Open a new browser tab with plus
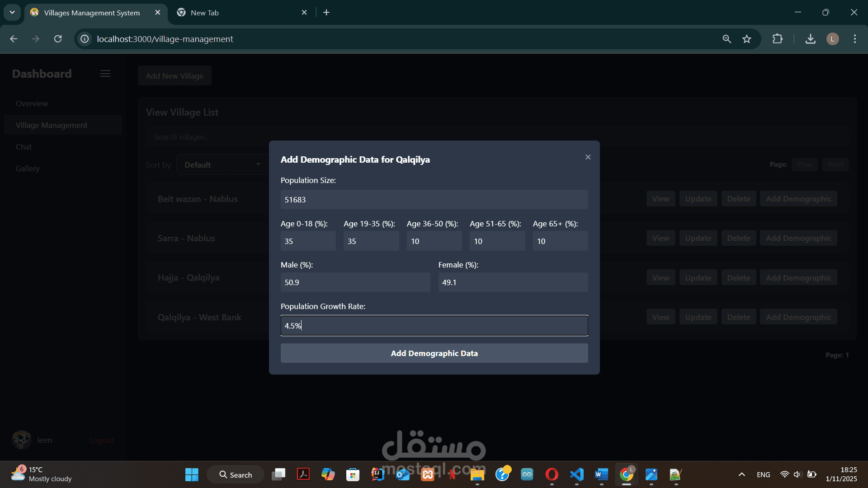 326,13
